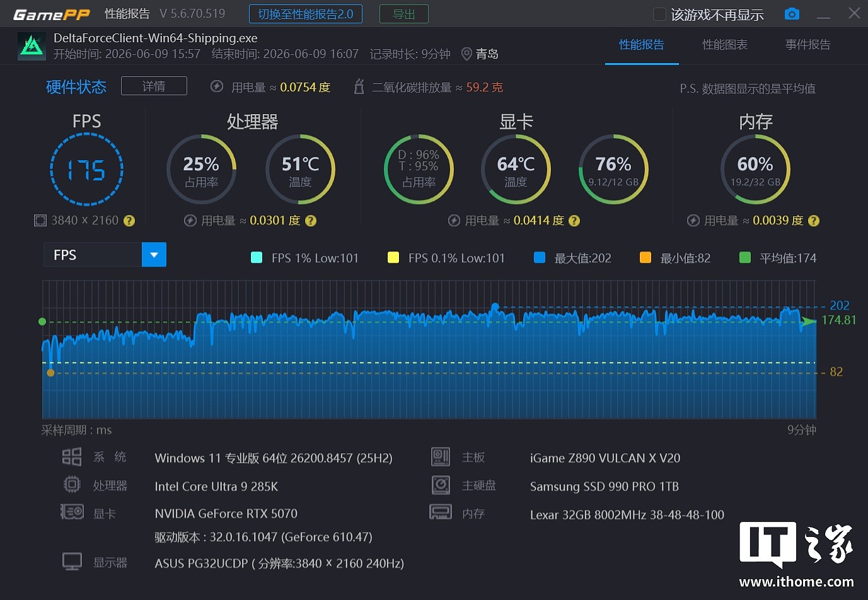
Task: Click the Lexar 32GB 8002MHz memory text
Action: point(627,515)
